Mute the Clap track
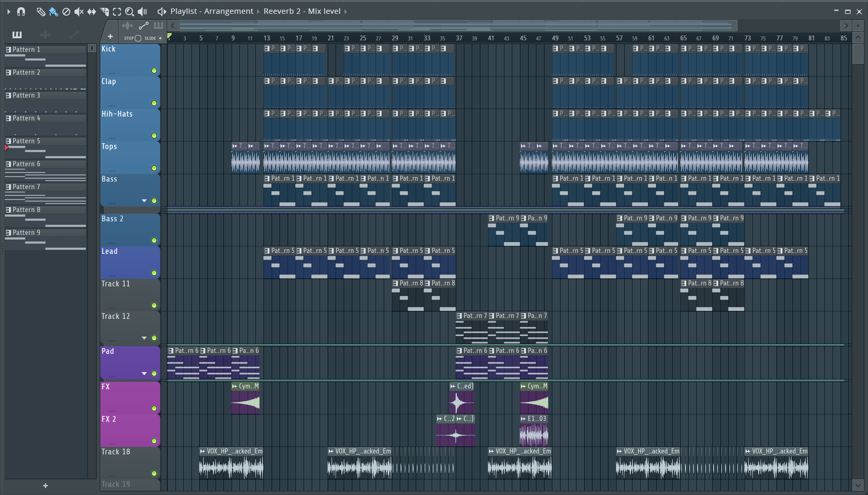 [154, 103]
